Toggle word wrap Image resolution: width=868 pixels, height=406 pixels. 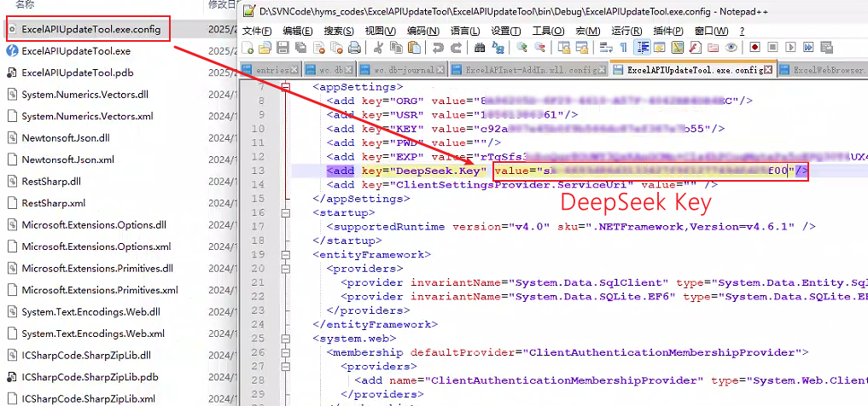click(606, 48)
